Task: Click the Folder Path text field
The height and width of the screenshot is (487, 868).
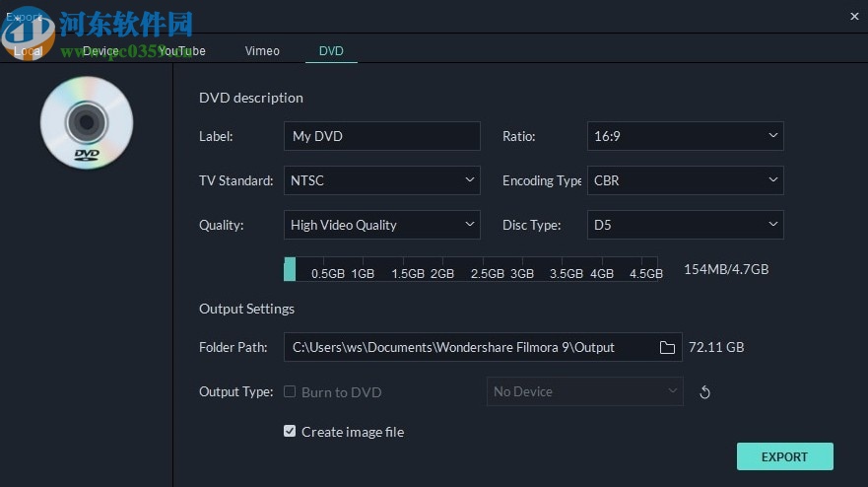Action: (469, 347)
